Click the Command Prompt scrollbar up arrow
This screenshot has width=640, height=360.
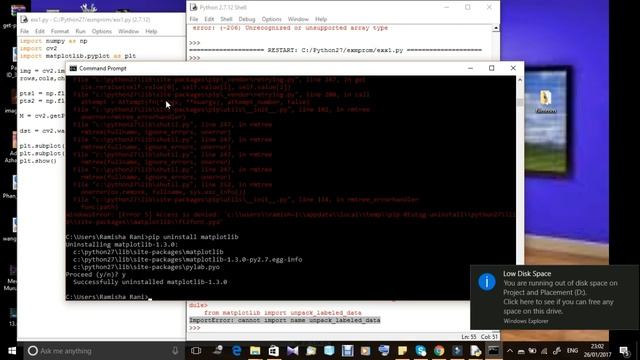(520, 80)
